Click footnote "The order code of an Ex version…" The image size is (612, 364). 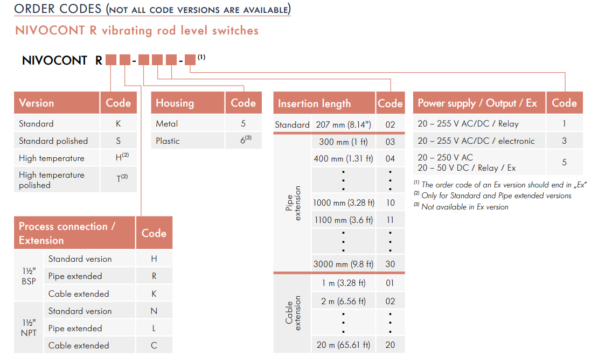tap(500, 185)
